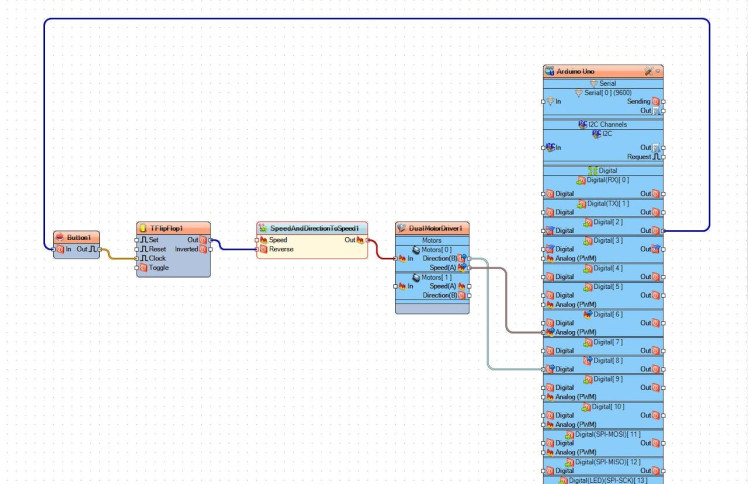
Task: Click the TFlipFlop1 Toggle pin icon
Action: [x=143, y=268]
